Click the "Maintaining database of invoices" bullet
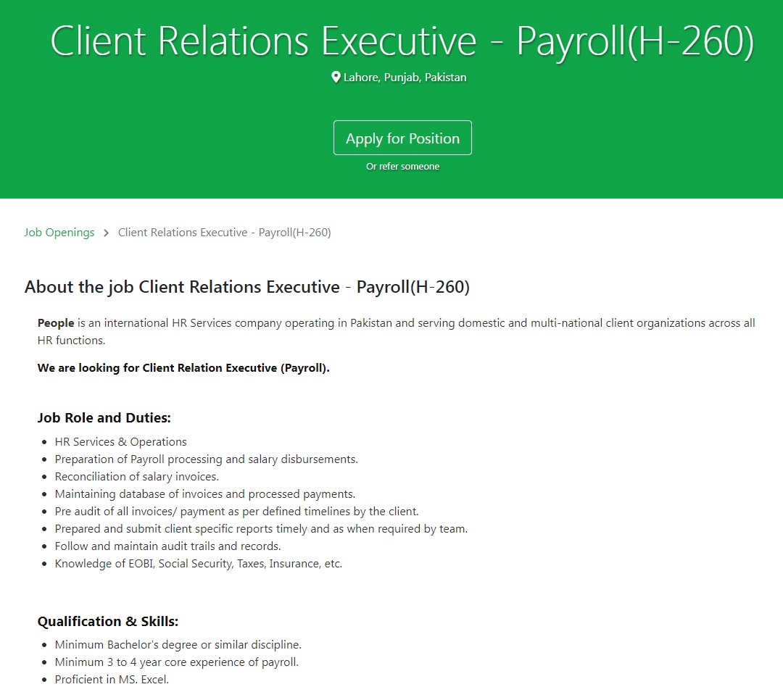The width and height of the screenshot is (783, 700). pos(205,494)
